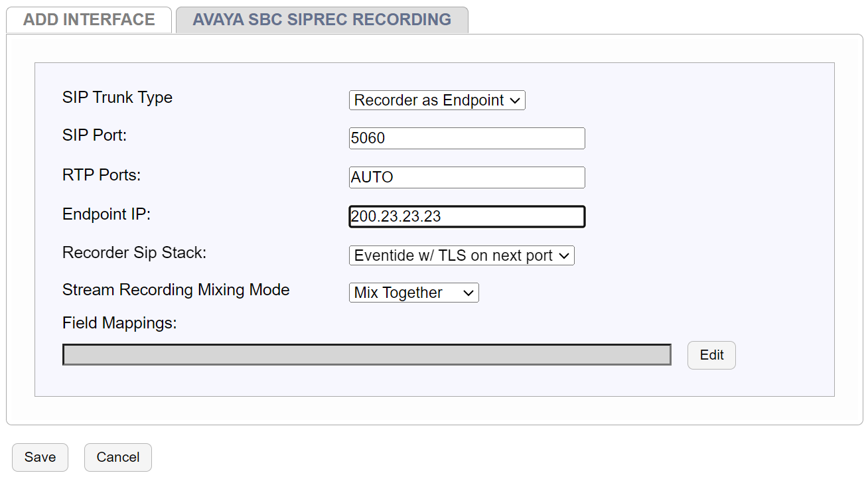Switch to the ADD INTERFACE tab
Screen dimensions: 868x481
(x=88, y=19)
